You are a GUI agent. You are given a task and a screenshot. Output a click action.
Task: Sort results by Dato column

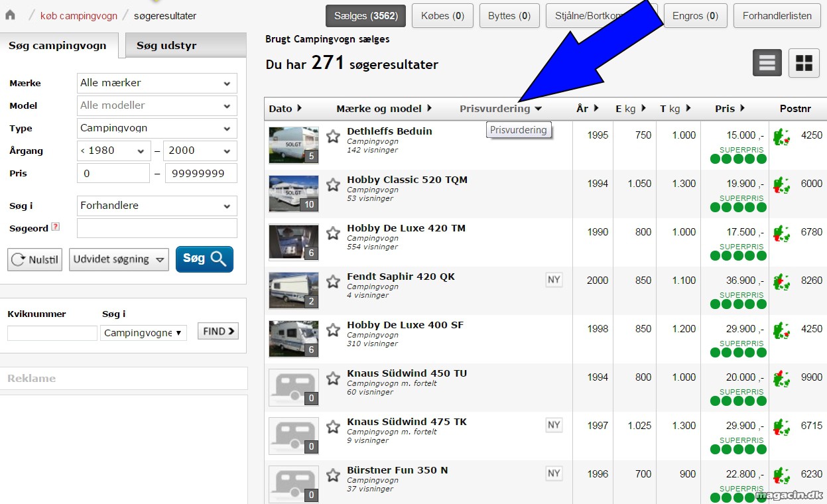285,109
